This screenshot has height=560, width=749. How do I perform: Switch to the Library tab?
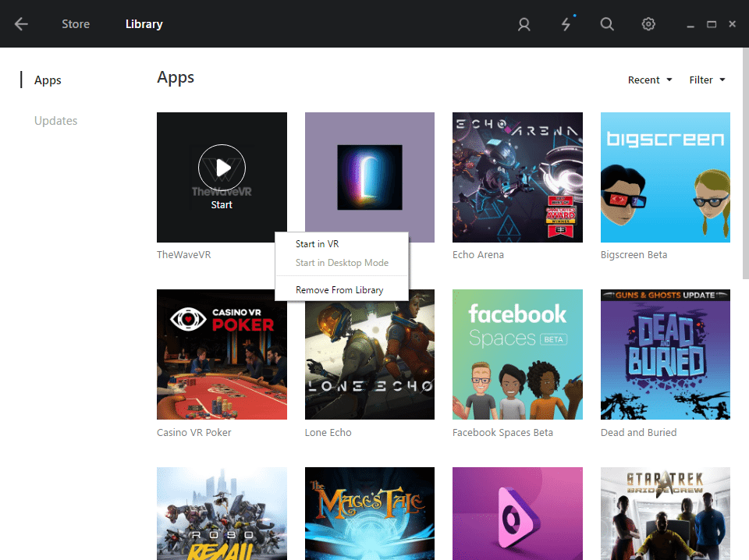pos(144,24)
